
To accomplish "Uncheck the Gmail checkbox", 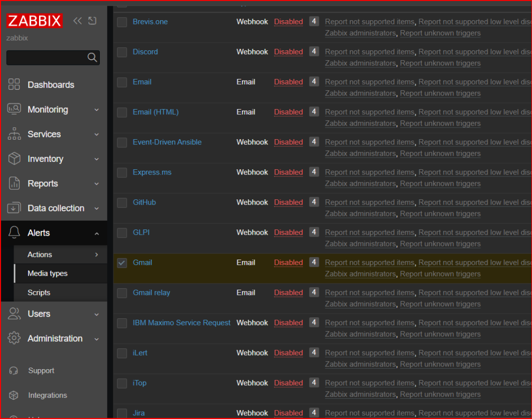I will pyautogui.click(x=122, y=263).
